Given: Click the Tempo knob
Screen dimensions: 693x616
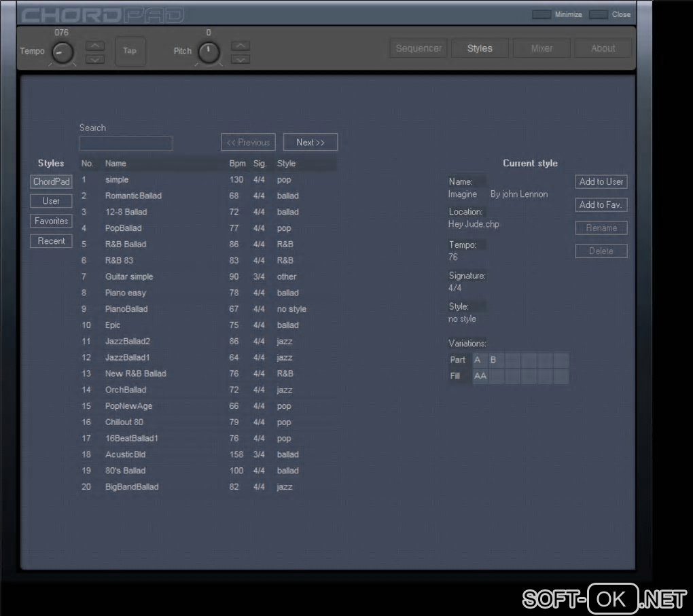Looking at the screenshot, I should [x=63, y=52].
